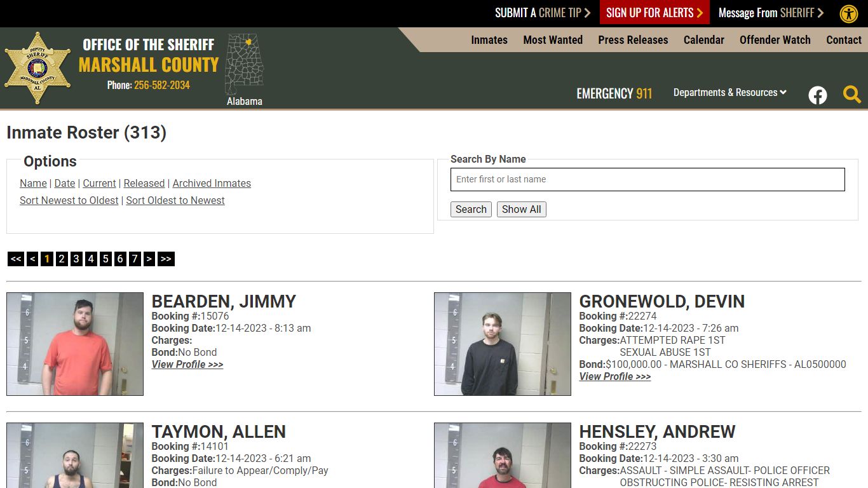Screen dimensions: 868x488
Task: Go to previous page with < button
Action: (32, 259)
